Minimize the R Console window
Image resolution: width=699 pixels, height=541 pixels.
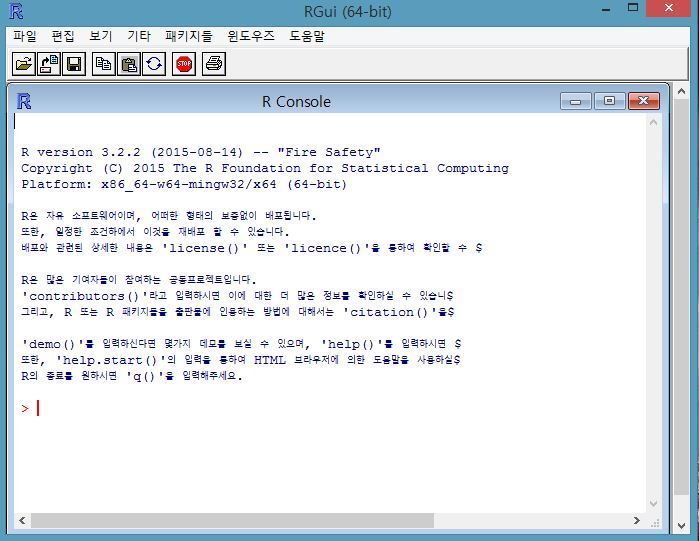(576, 101)
